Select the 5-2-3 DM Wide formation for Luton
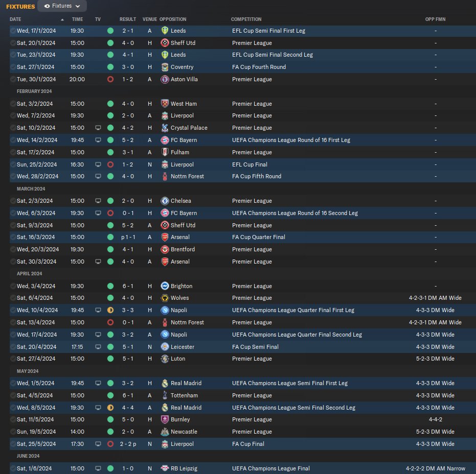 (x=435, y=359)
